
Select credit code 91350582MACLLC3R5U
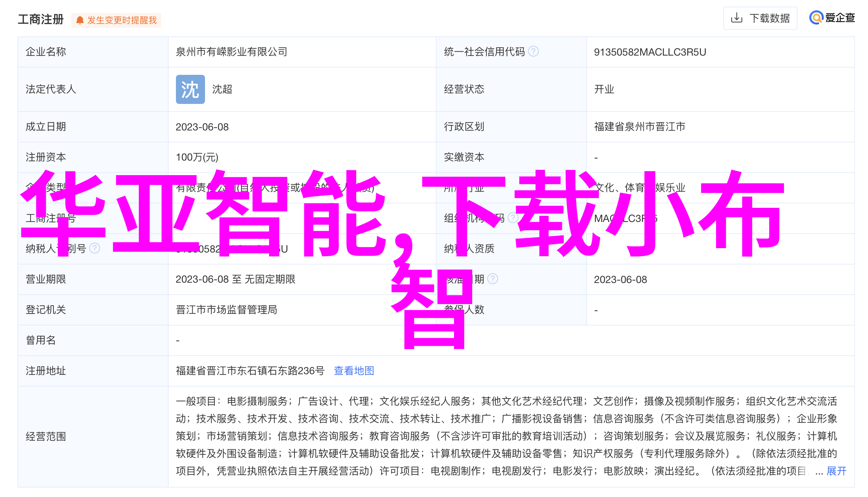pyautogui.click(x=650, y=52)
